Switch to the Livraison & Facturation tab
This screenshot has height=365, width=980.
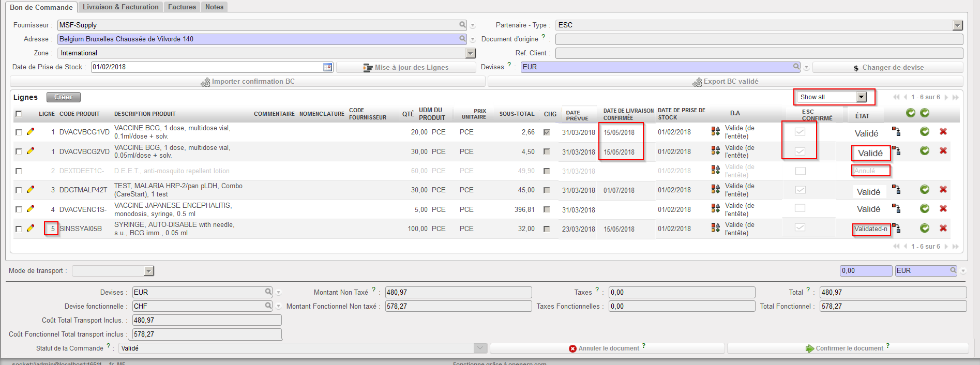pos(120,7)
